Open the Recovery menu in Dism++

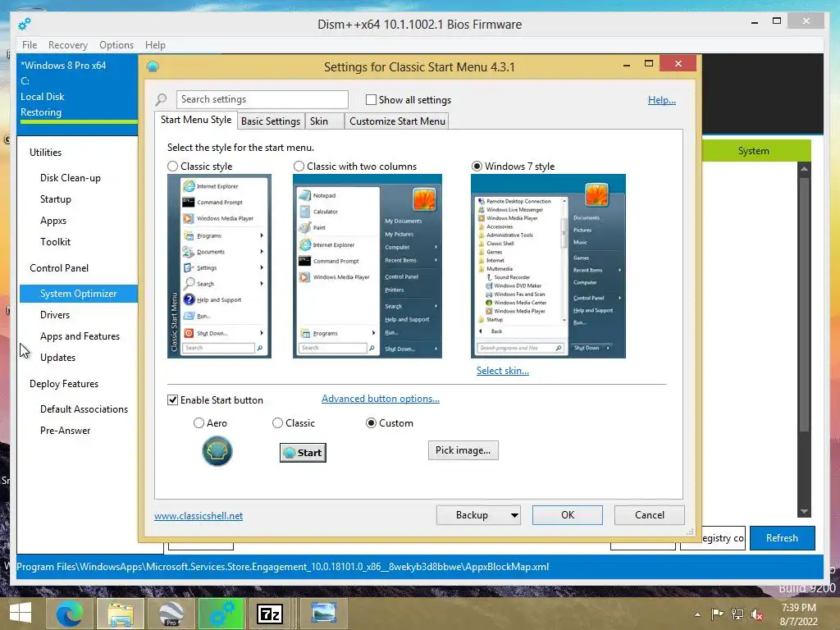(68, 45)
